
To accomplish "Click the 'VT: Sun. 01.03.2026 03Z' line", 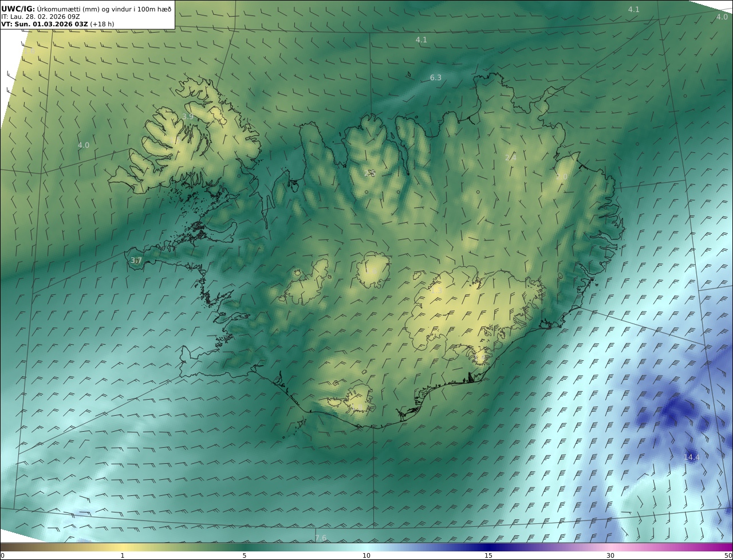I will (x=57, y=24).
